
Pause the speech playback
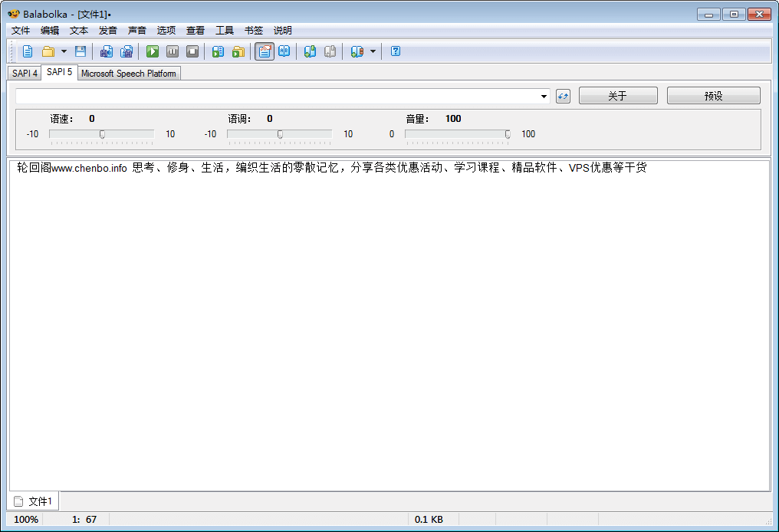coord(173,51)
